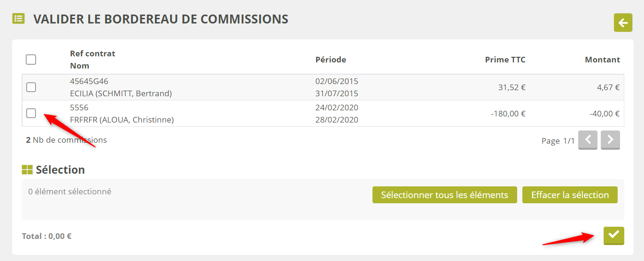Click the green checkmark validate button
Screen dimensions: 644x261
point(613,235)
